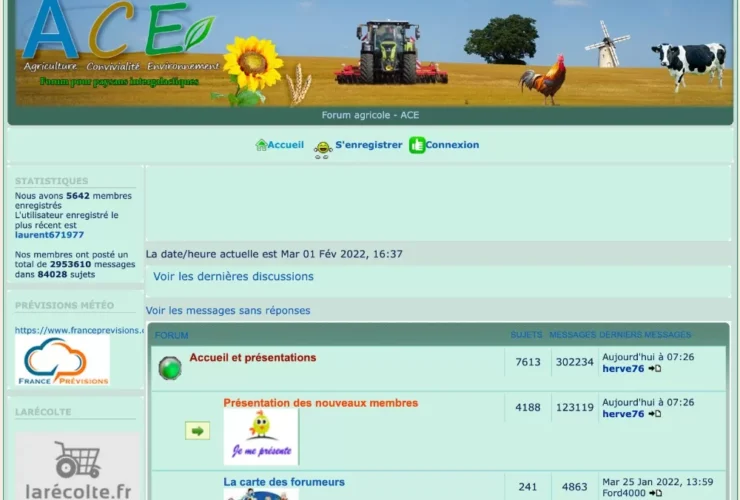Open the 'Accueil et présentations' category
This screenshot has height=500, width=740.
pos(253,358)
